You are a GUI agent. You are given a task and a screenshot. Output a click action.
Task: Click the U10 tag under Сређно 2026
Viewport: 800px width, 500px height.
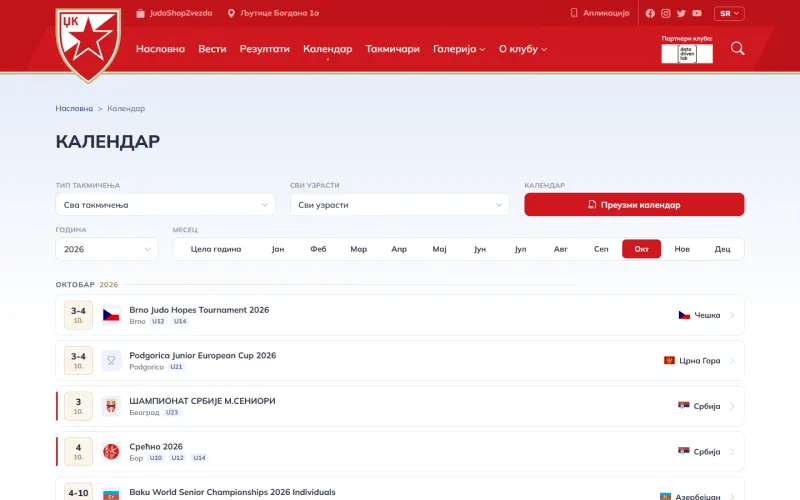click(156, 458)
